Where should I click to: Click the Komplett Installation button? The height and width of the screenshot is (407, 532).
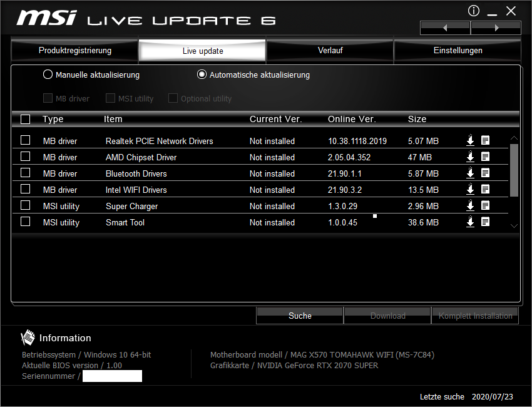pyautogui.click(x=475, y=316)
